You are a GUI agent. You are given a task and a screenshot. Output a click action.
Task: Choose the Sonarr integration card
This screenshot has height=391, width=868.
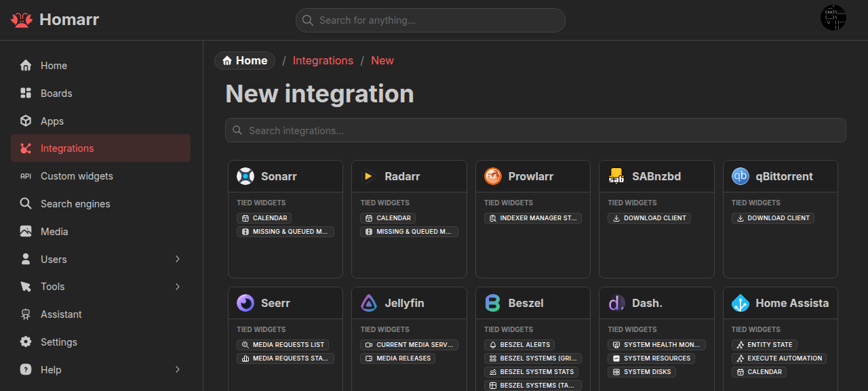point(285,219)
